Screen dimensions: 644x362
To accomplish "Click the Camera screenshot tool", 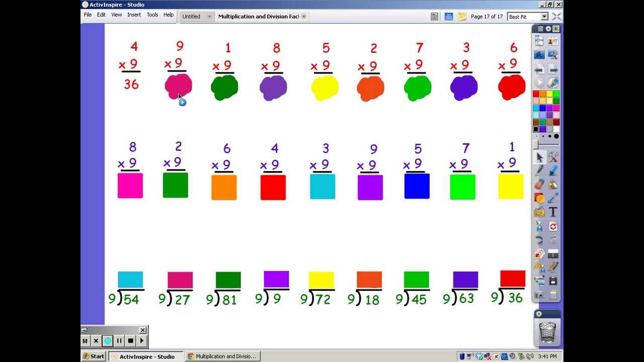I will (539, 295).
